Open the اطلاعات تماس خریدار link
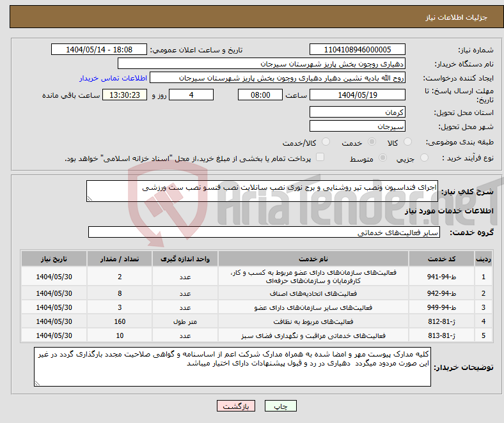The image size is (504, 423). pos(113,78)
